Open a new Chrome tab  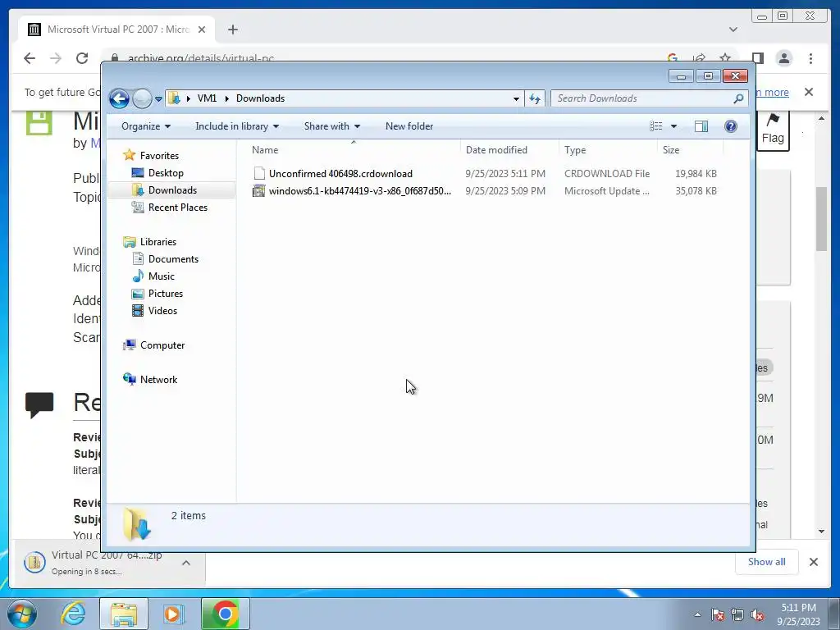point(232,30)
